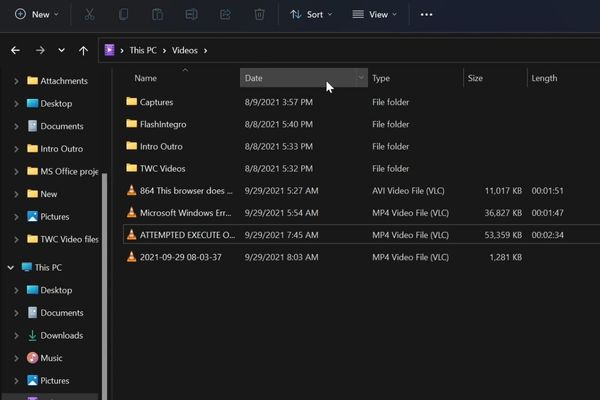This screenshot has width=600, height=400.
Task: Select This PC in the sidebar
Action: [x=48, y=267]
